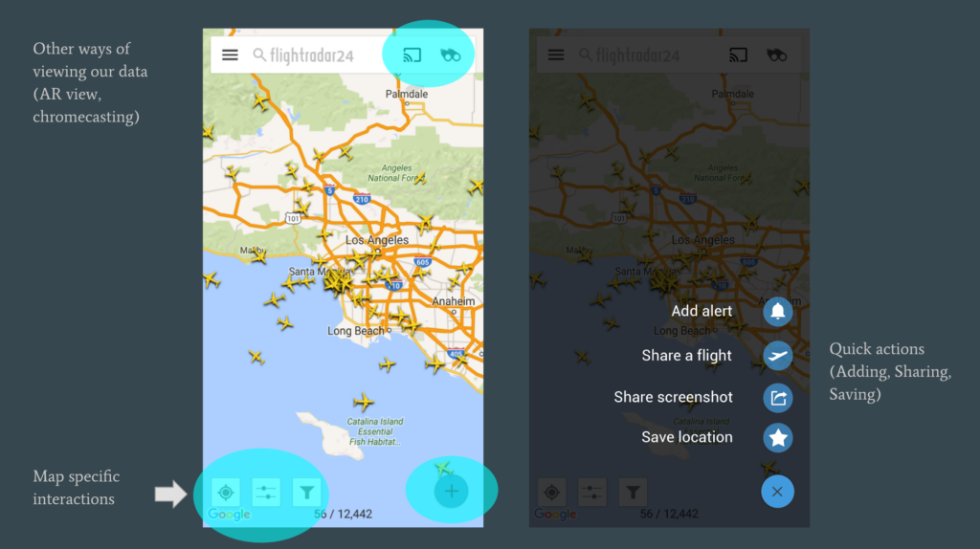980x549 pixels.
Task: Tap binoculars AR icon in right dimmed phone
Action: [x=776, y=55]
